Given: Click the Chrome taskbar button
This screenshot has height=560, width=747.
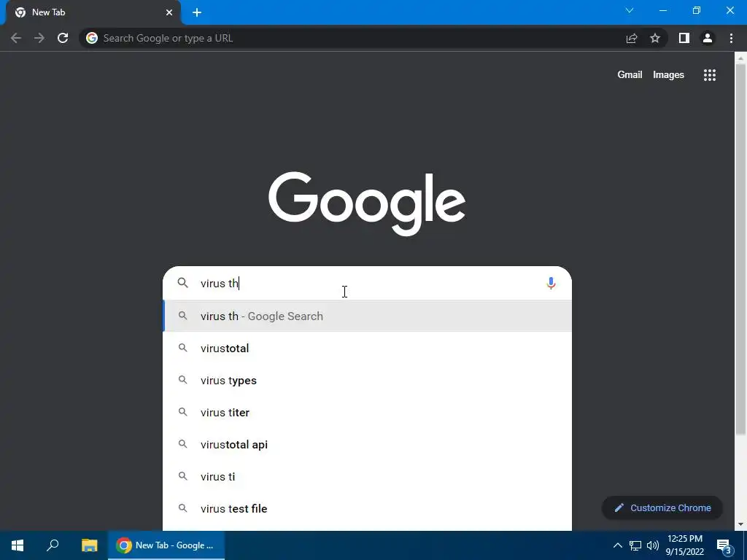Looking at the screenshot, I should (x=166, y=545).
